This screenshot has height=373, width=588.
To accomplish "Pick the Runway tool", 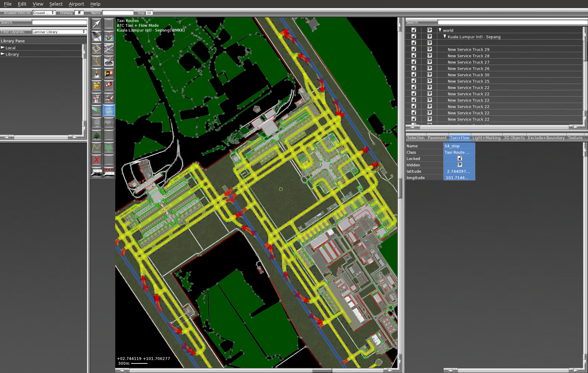I will tap(96, 36).
